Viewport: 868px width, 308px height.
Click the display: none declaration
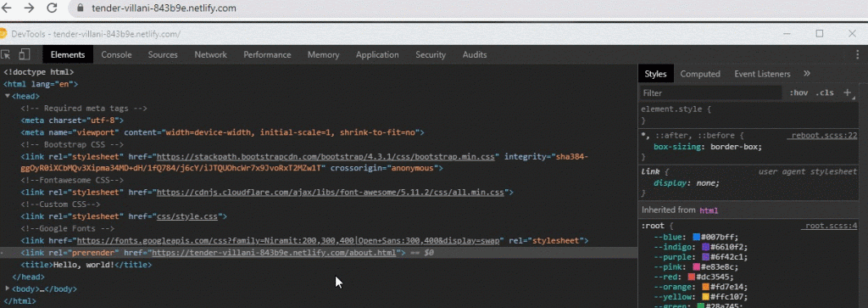click(x=687, y=182)
